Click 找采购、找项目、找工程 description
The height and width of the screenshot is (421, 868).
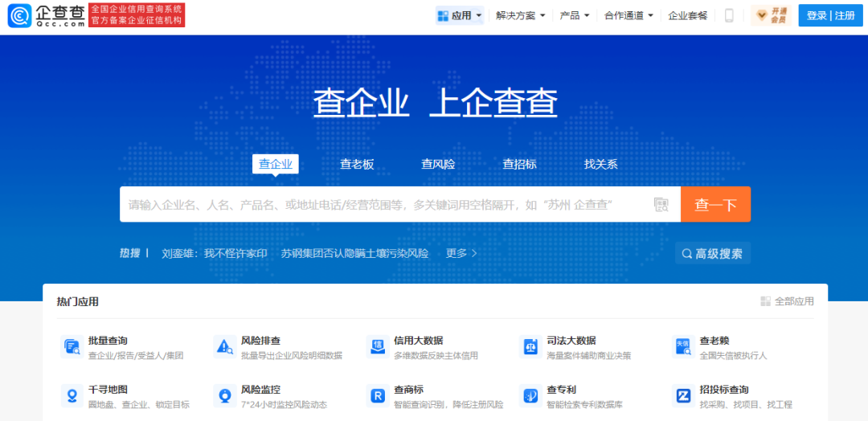click(746, 405)
